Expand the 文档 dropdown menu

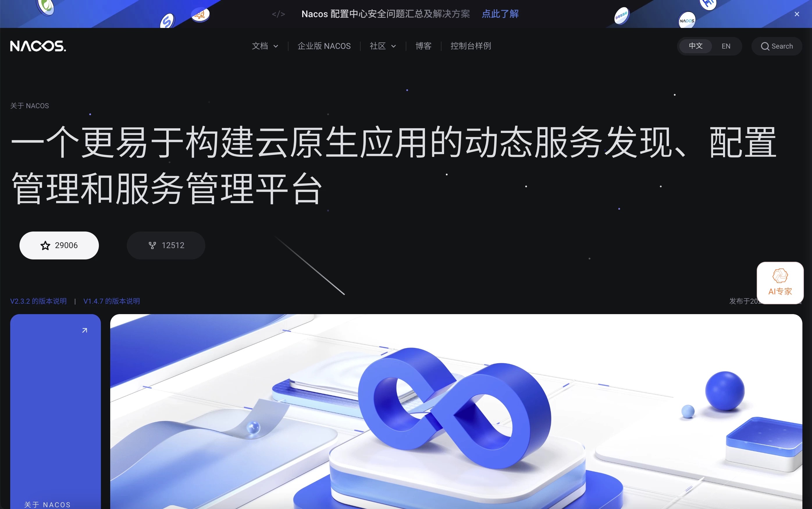coord(263,46)
